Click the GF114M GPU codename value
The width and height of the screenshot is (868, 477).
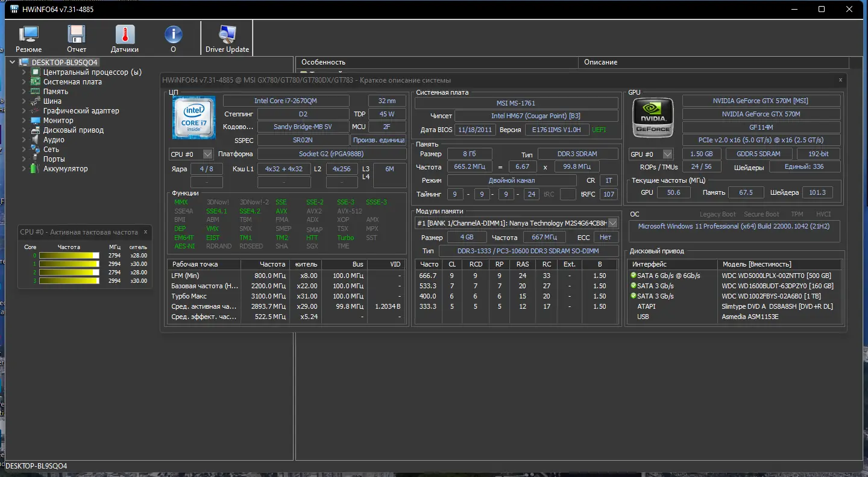(x=761, y=127)
